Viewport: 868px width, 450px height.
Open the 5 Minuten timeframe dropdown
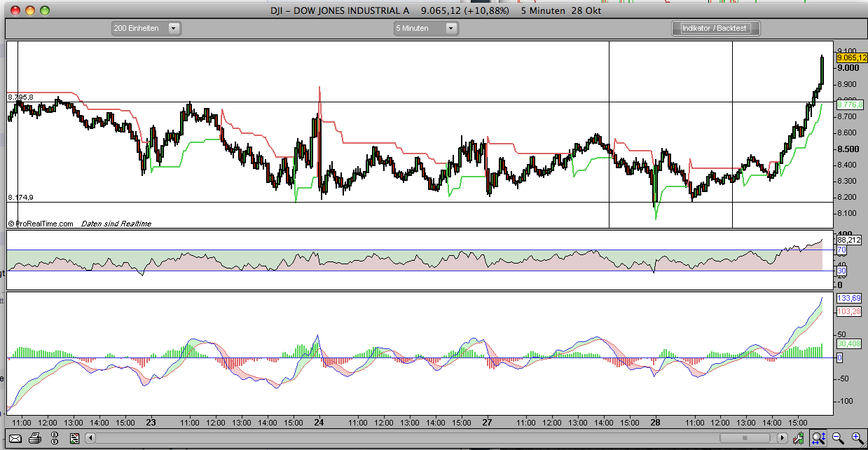[426, 28]
